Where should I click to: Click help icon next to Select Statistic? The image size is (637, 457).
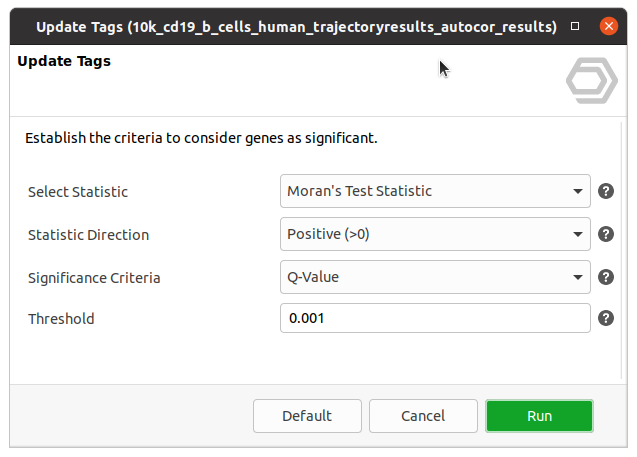point(605,192)
